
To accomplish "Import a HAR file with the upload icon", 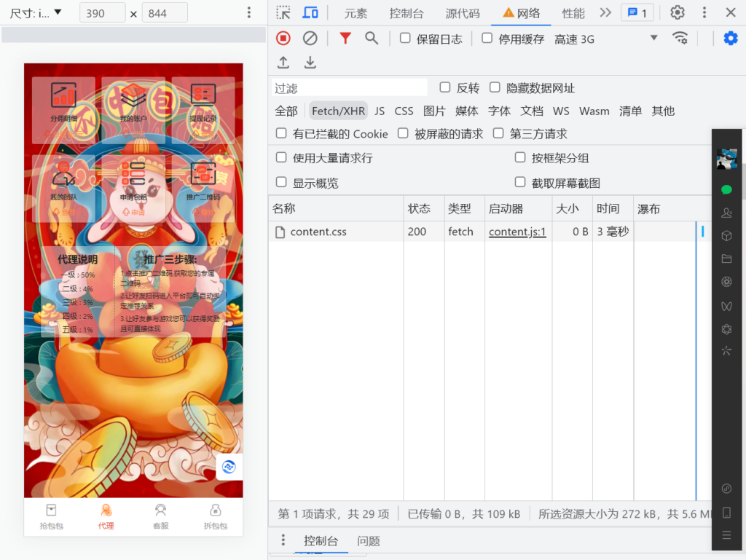I will coord(283,63).
